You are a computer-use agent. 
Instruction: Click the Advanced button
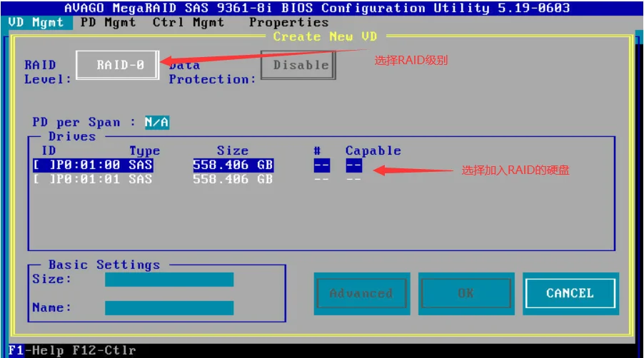pos(362,294)
